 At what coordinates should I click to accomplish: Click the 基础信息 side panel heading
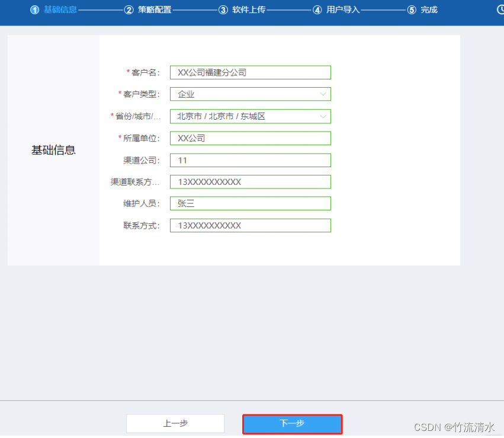53,150
